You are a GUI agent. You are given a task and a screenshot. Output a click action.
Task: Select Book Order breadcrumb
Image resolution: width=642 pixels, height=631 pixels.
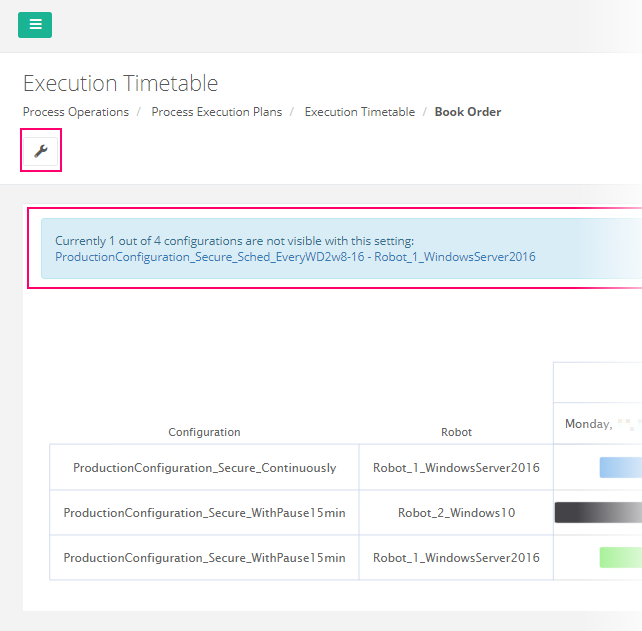coord(468,112)
